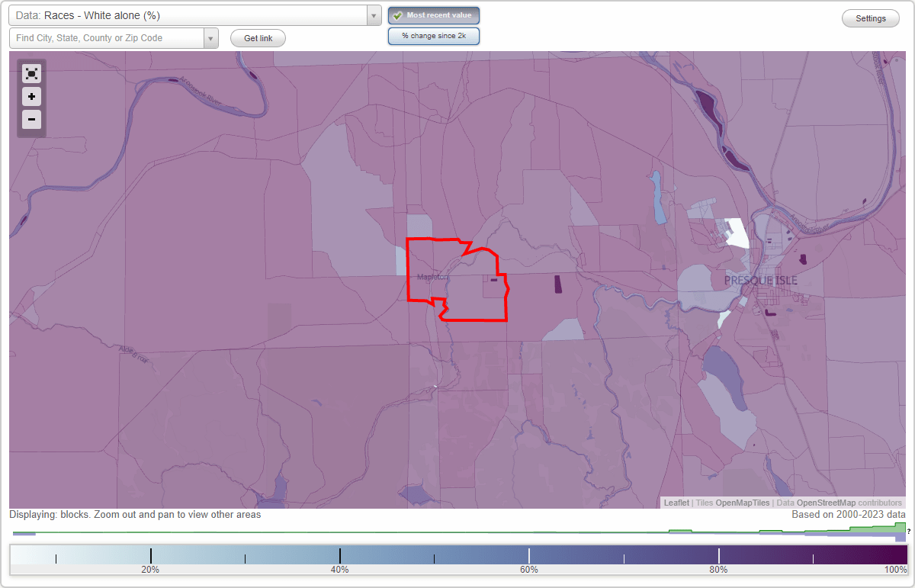The image size is (915, 588).
Task: Expand the location search dropdown arrow
Action: 211,37
